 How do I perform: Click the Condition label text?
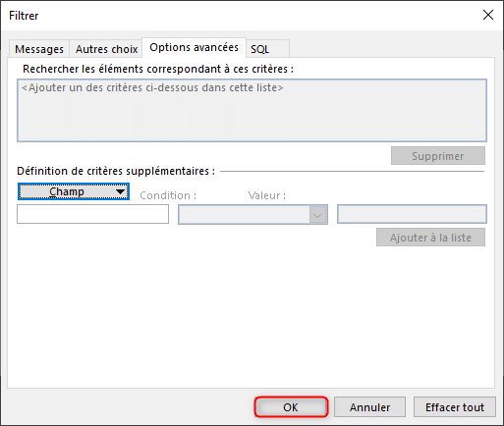coord(168,195)
